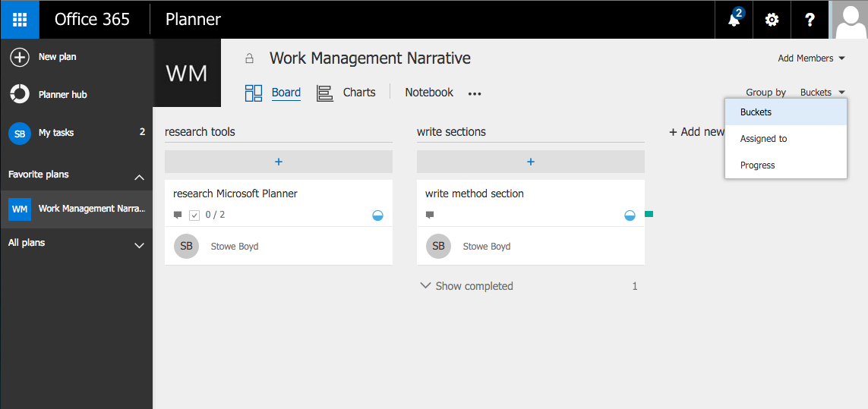
Task: Click the completed count 1
Action: [x=635, y=286]
